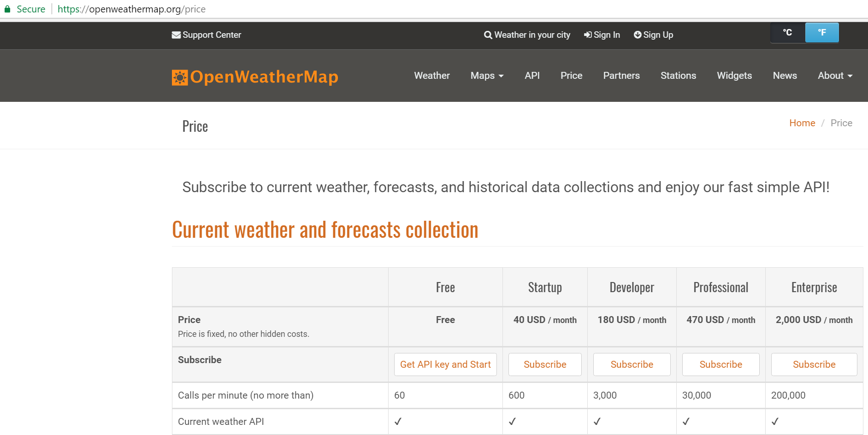
Task: Click the Price breadcrumb text
Action: click(x=841, y=123)
